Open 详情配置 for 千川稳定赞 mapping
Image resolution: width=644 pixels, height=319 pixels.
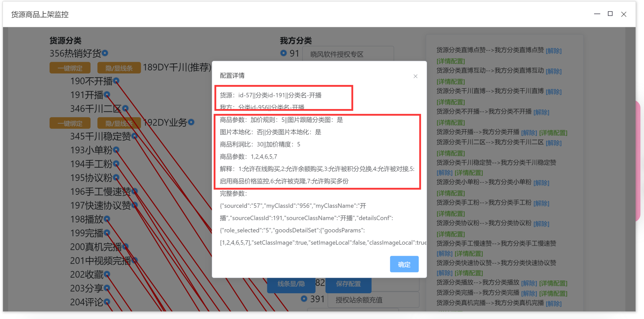click(469, 173)
